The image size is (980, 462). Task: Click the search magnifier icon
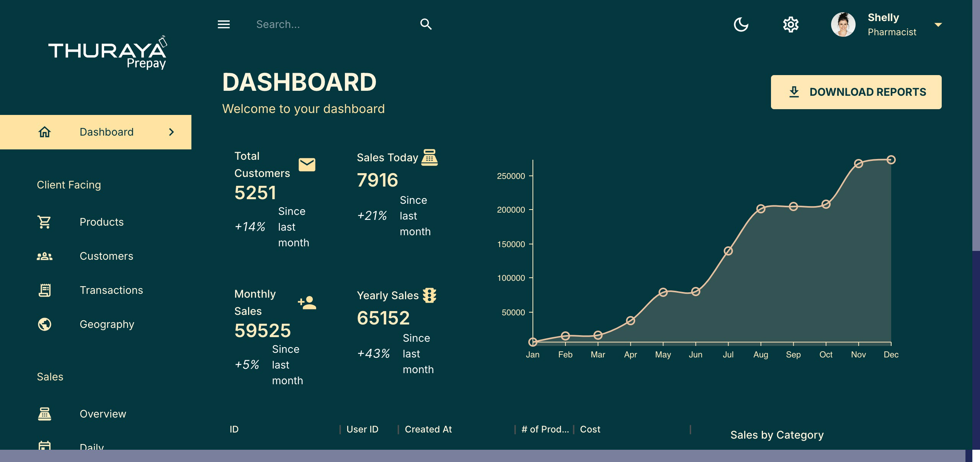pos(426,24)
